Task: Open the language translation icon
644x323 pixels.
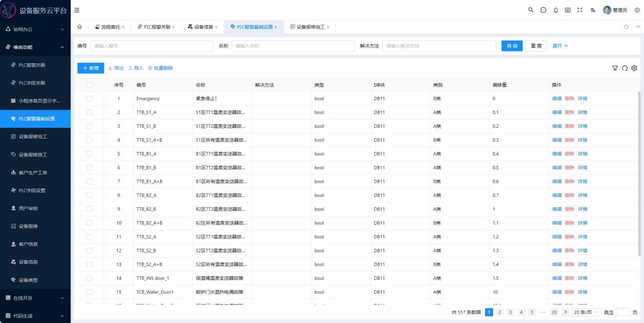Action: (593, 10)
